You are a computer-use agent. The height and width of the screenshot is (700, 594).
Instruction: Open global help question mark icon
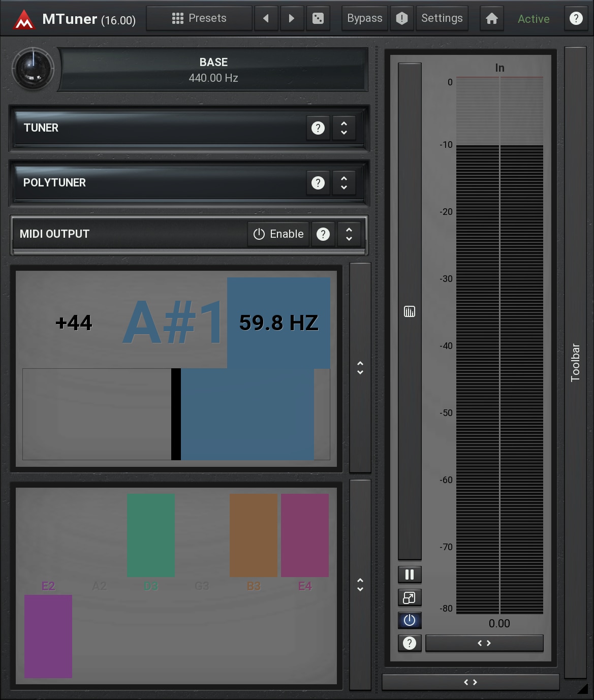[x=576, y=18]
